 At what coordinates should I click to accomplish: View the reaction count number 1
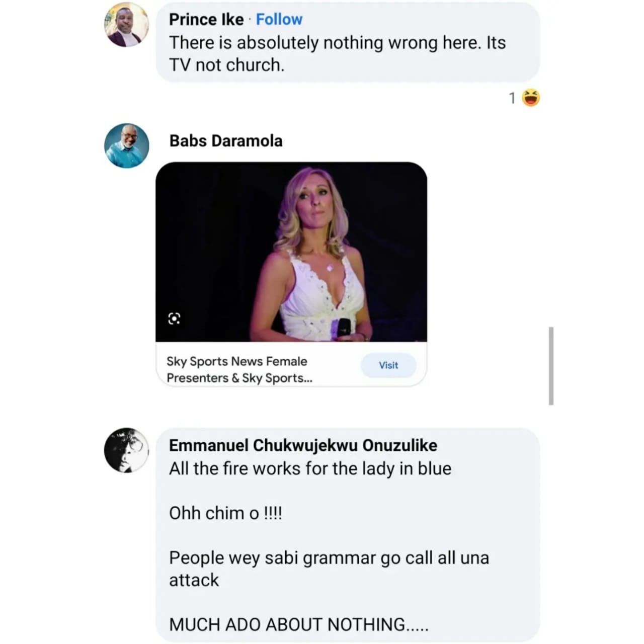click(x=512, y=98)
